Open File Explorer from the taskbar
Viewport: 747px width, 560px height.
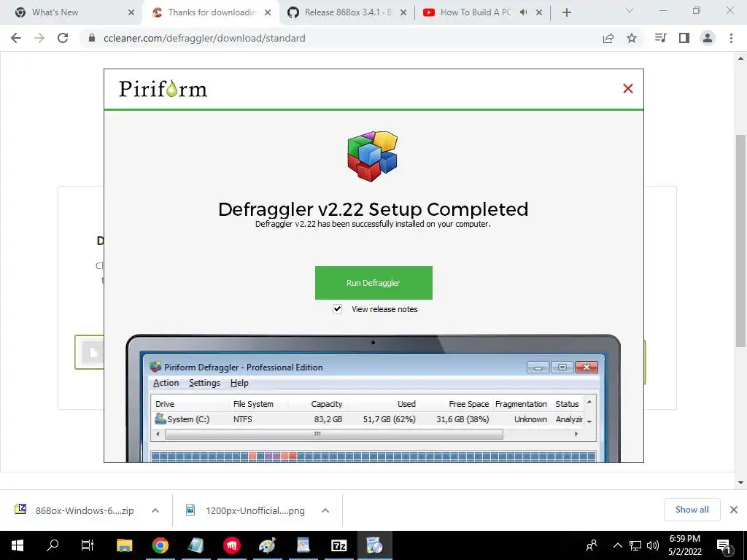tap(124, 545)
